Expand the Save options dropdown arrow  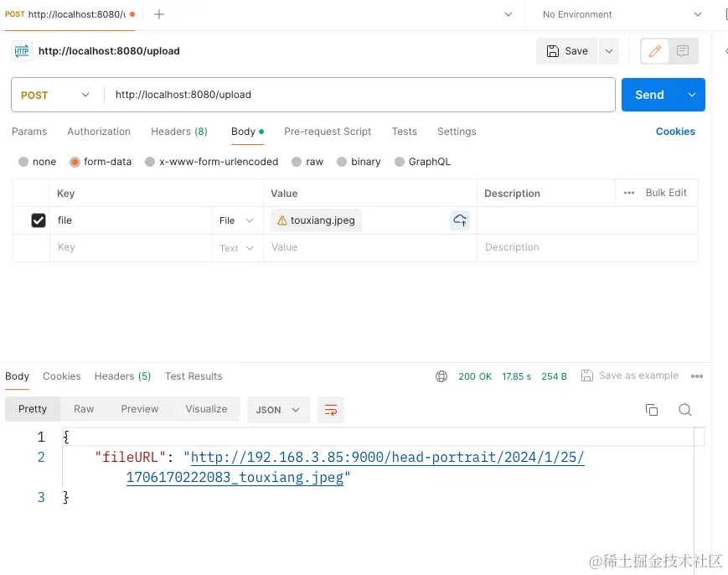609,51
